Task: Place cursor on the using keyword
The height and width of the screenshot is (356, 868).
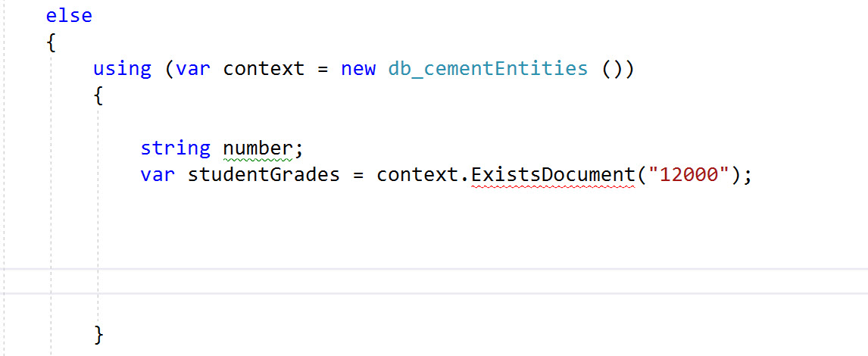Action: pyautogui.click(x=122, y=69)
